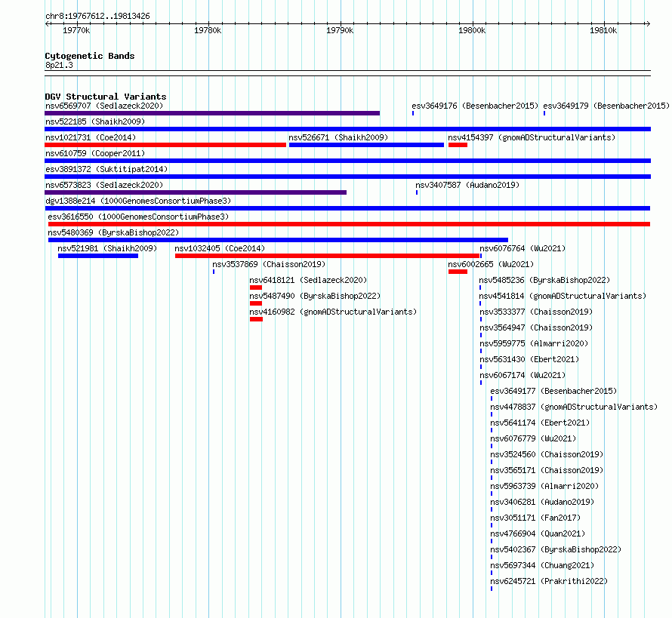Open nsv3051171 (Fan2017) label
Screen dimensions: 672x618
click(x=535, y=518)
